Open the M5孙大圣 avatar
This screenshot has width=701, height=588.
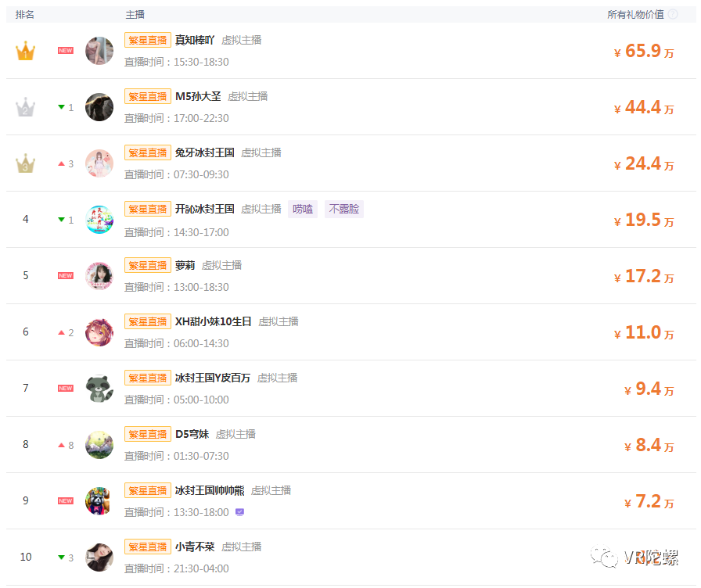[x=99, y=107]
